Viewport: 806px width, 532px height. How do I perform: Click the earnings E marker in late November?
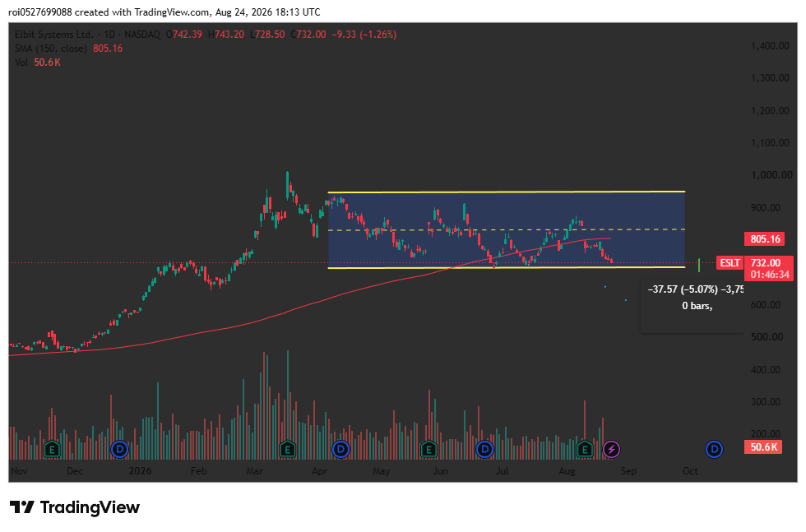coord(51,450)
